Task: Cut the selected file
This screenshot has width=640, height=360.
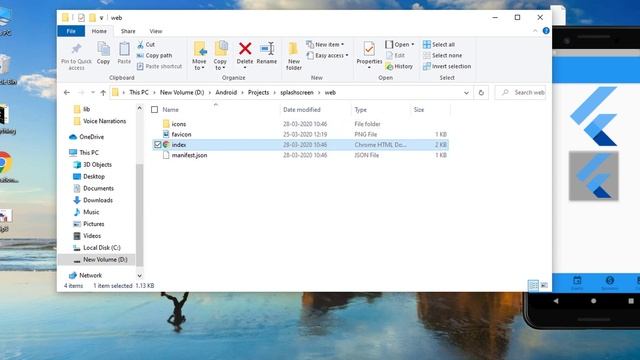Action: (x=146, y=44)
